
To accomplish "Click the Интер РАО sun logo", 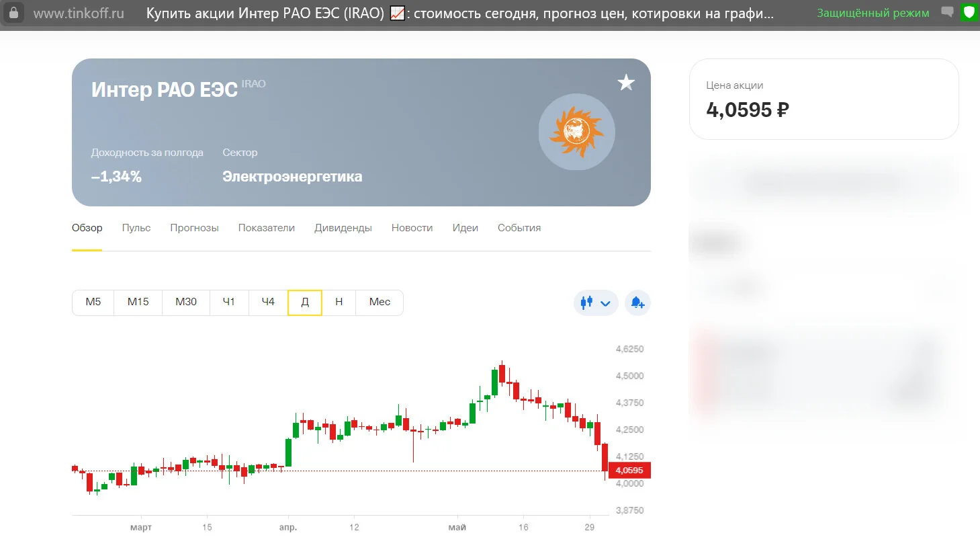I will 577,132.
